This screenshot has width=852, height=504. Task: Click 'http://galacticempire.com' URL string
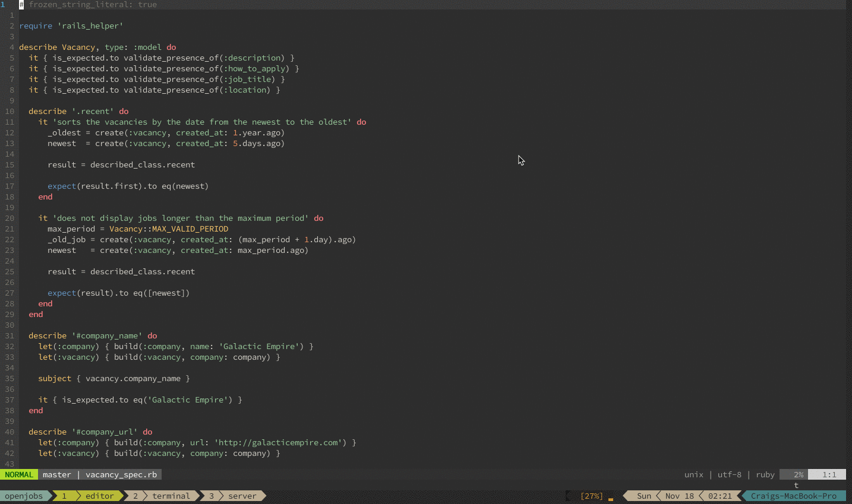tap(278, 443)
